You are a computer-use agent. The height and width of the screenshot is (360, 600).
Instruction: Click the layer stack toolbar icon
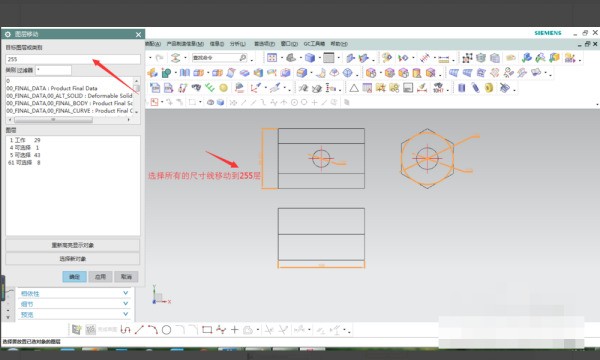(x=175, y=58)
